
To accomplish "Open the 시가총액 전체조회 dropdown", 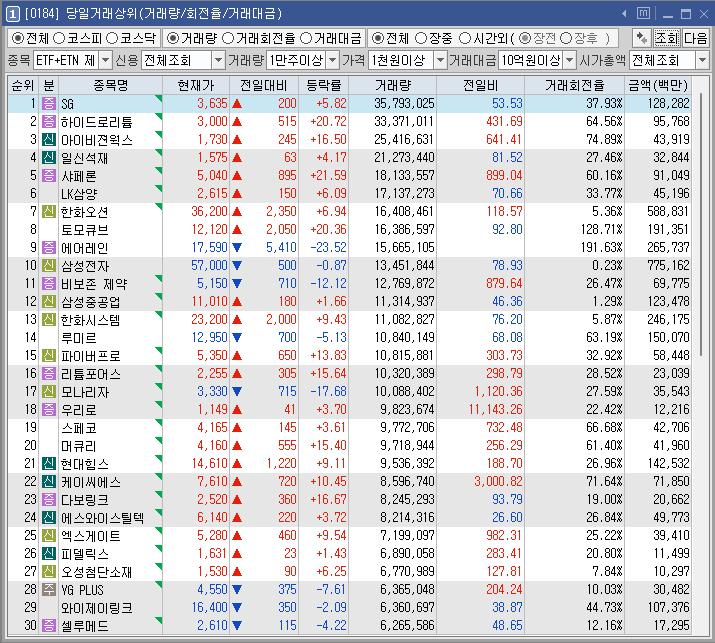I will 702,60.
